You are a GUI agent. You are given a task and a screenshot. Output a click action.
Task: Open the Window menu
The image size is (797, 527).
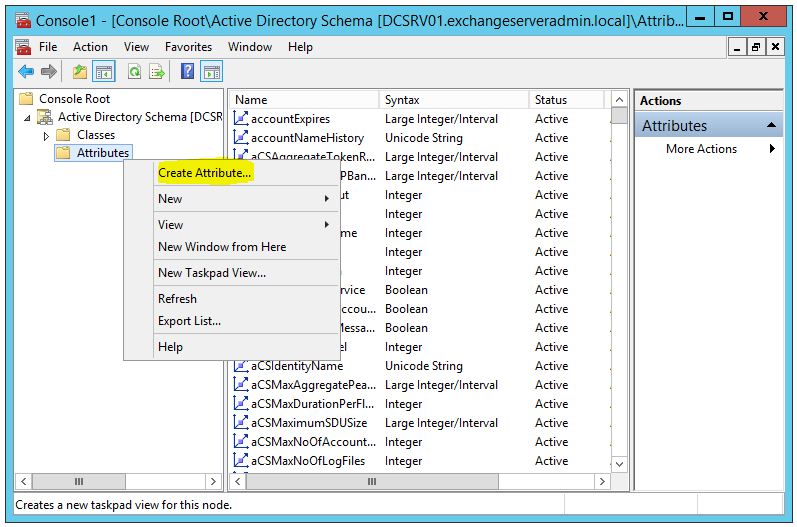coord(250,47)
